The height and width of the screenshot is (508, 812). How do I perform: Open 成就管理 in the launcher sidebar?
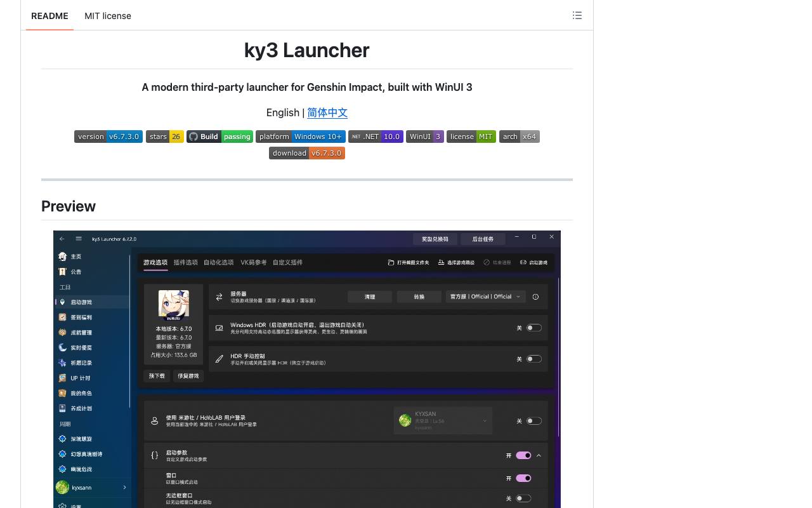(92, 333)
